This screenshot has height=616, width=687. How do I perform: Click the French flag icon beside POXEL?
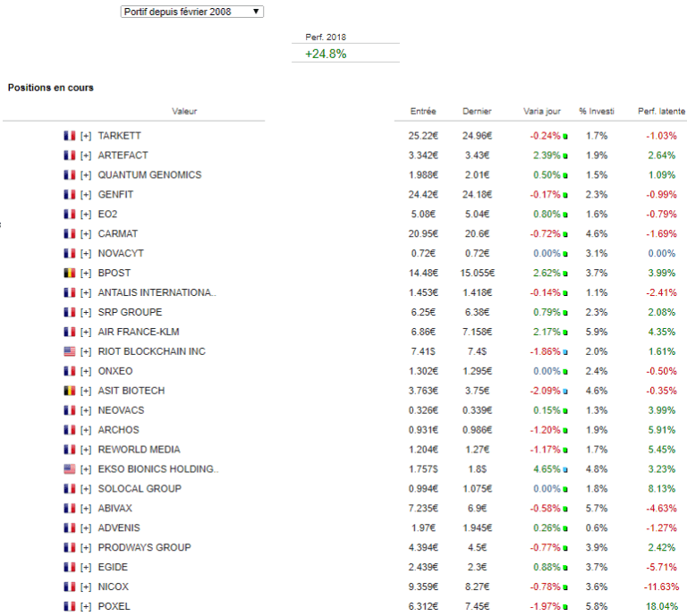69,606
